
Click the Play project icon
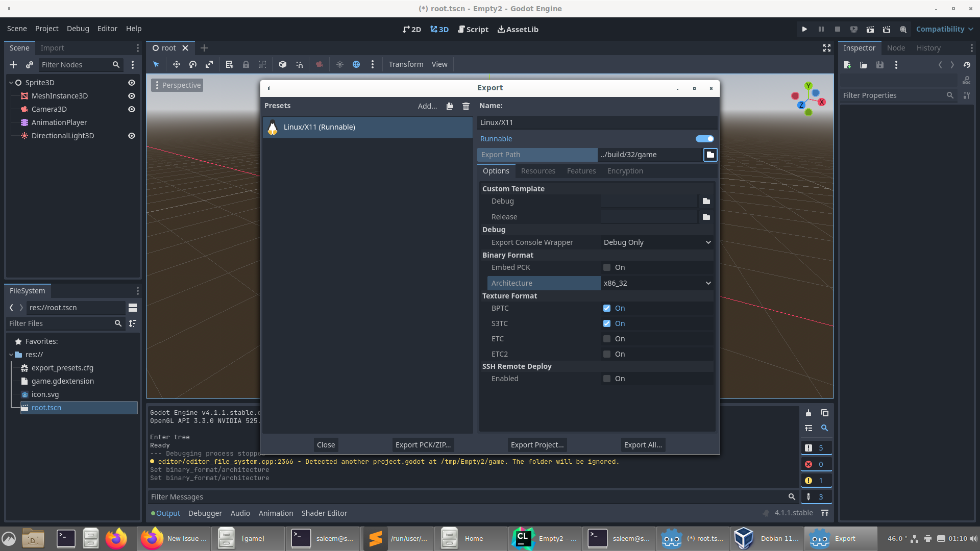coord(804,29)
